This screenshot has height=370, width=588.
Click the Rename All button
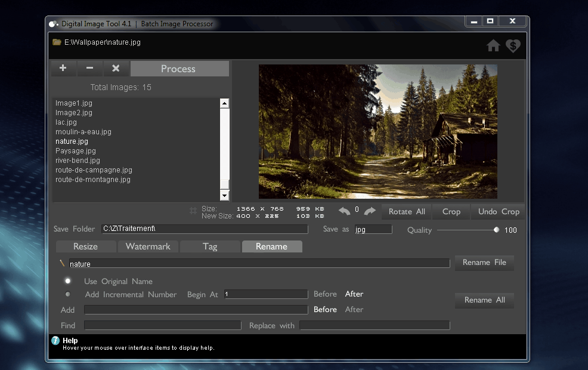point(484,300)
